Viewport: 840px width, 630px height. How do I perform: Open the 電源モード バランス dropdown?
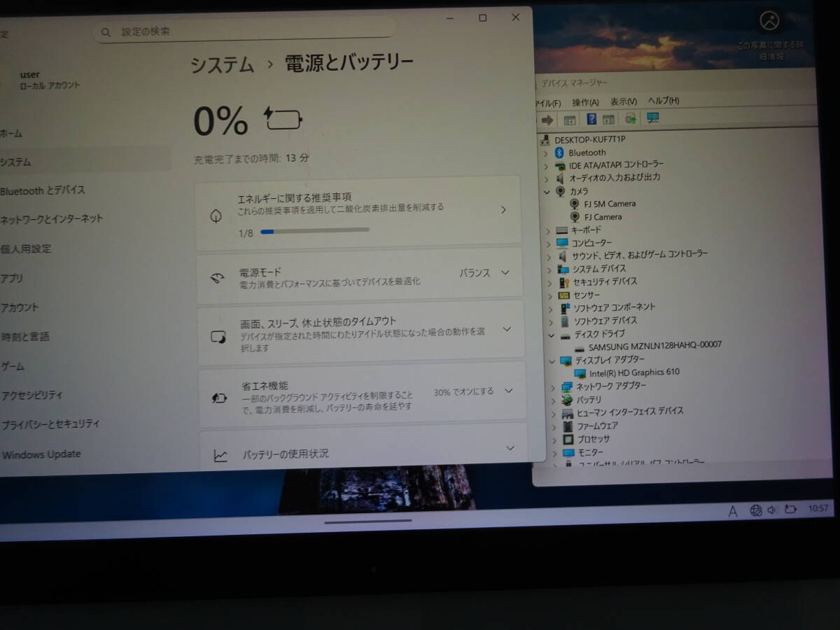pos(484,273)
